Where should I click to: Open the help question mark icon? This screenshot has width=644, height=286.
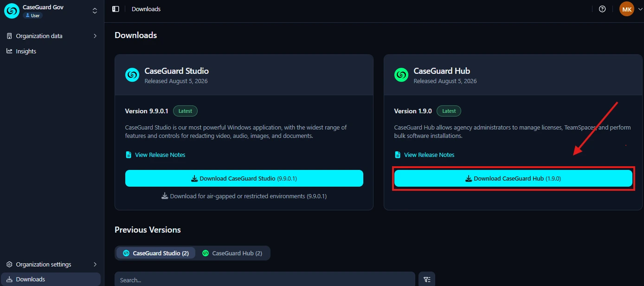click(x=602, y=9)
